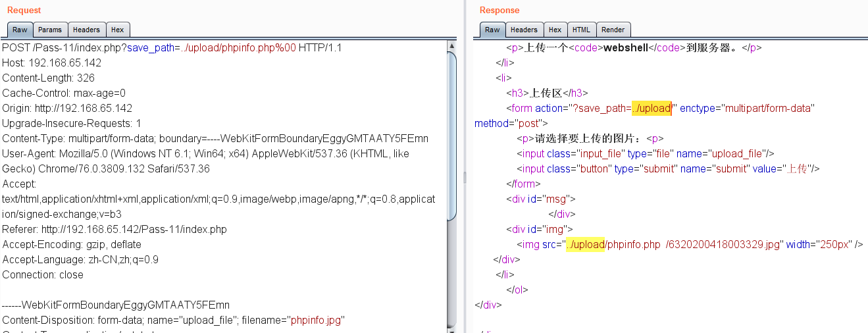Click the Upgrade-Insecure-Requests: 1 header
Screen dimensions: 868x333
pyautogui.click(x=72, y=124)
